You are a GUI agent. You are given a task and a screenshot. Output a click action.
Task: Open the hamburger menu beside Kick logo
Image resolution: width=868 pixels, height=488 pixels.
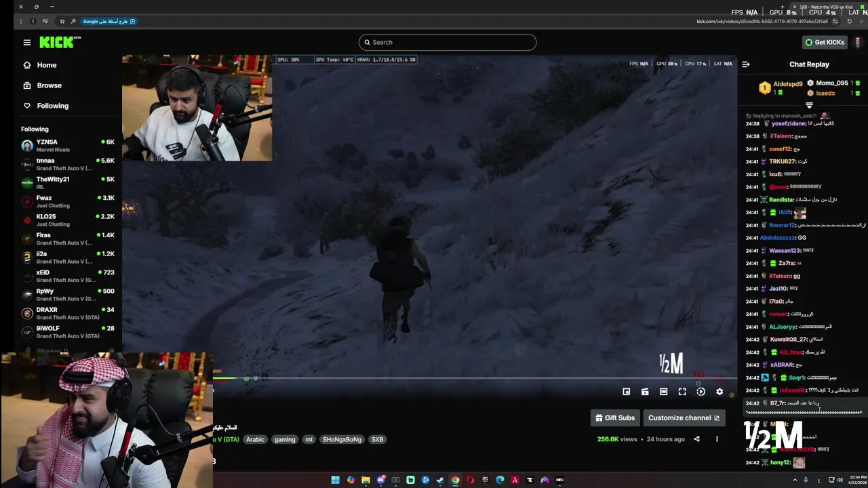(27, 42)
